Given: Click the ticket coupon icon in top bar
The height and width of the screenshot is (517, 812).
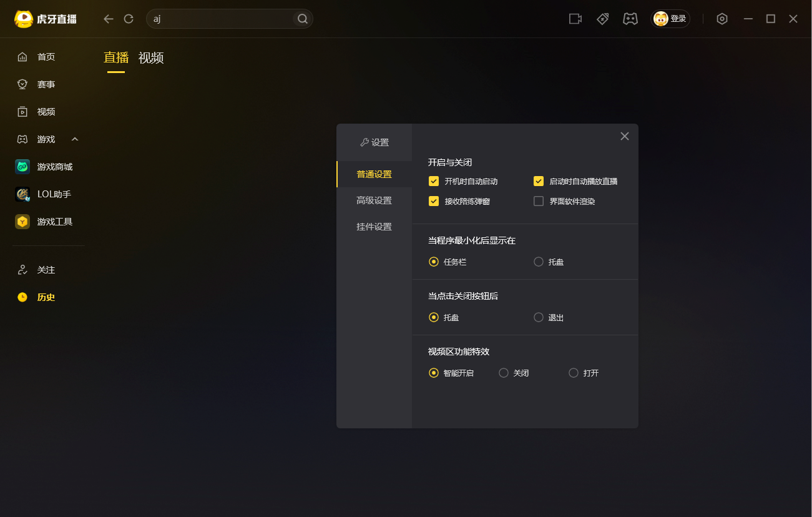Looking at the screenshot, I should [603, 19].
